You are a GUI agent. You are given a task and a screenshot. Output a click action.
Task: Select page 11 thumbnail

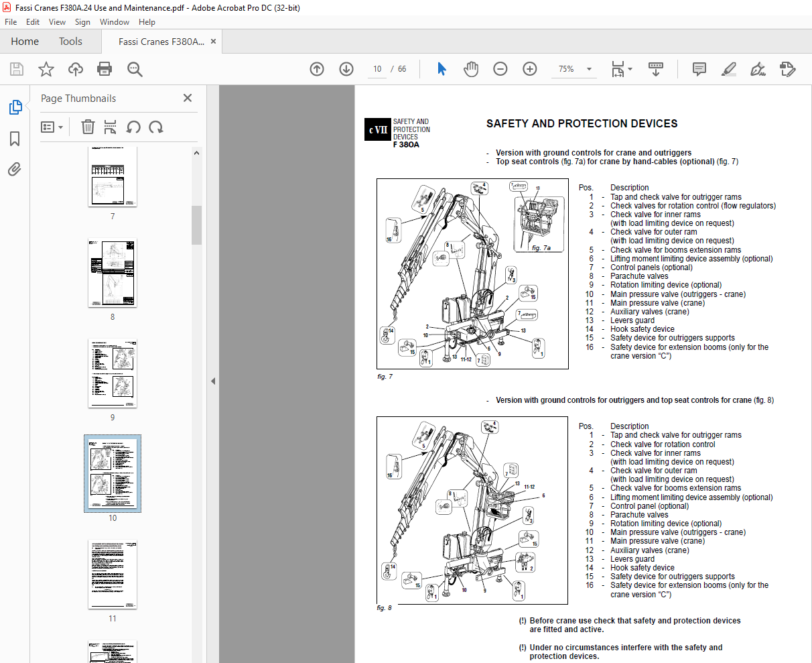click(x=113, y=575)
